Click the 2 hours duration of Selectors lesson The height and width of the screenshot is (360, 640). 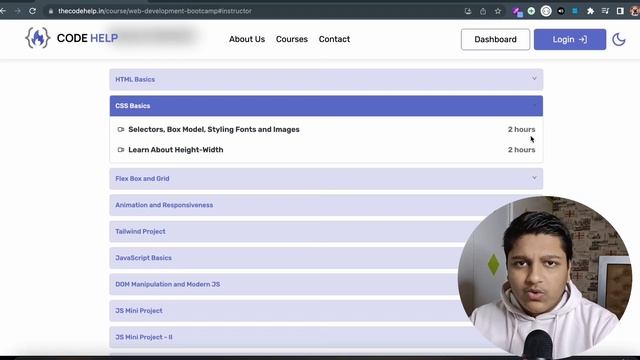(521, 129)
